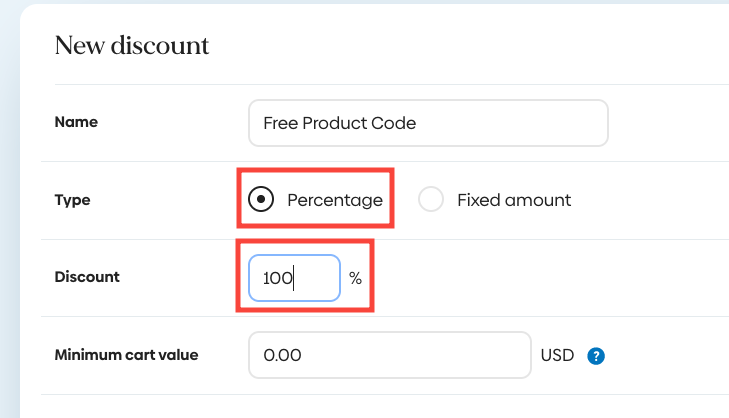Click the blue help icon beside USD

pos(597,355)
